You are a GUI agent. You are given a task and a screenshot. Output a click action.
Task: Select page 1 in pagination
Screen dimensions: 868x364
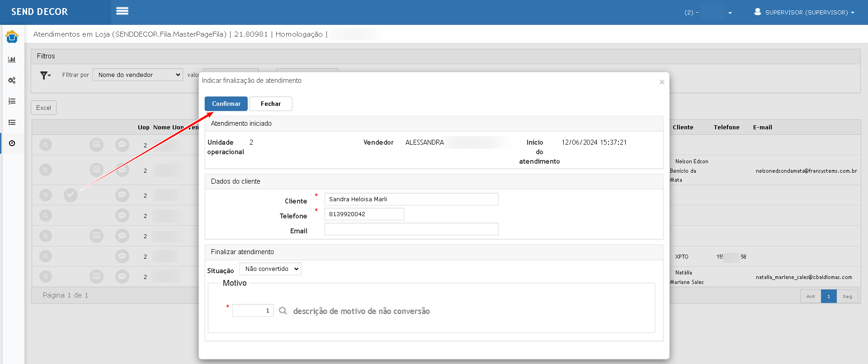tap(829, 297)
